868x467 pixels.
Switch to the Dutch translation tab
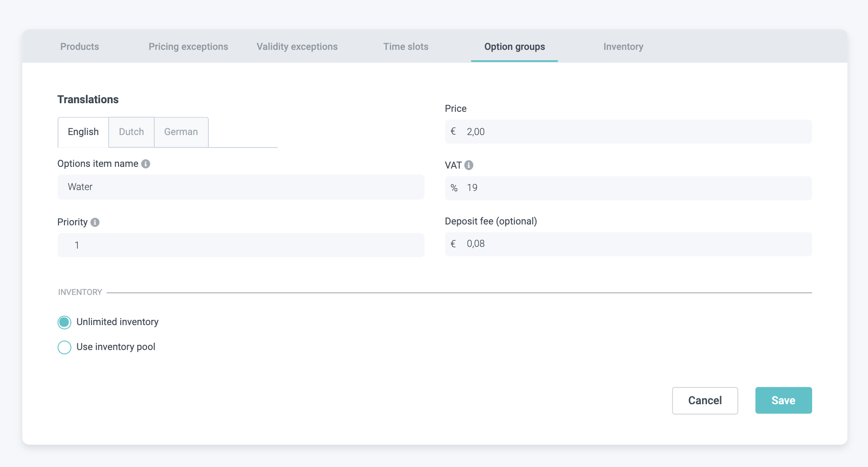131,132
